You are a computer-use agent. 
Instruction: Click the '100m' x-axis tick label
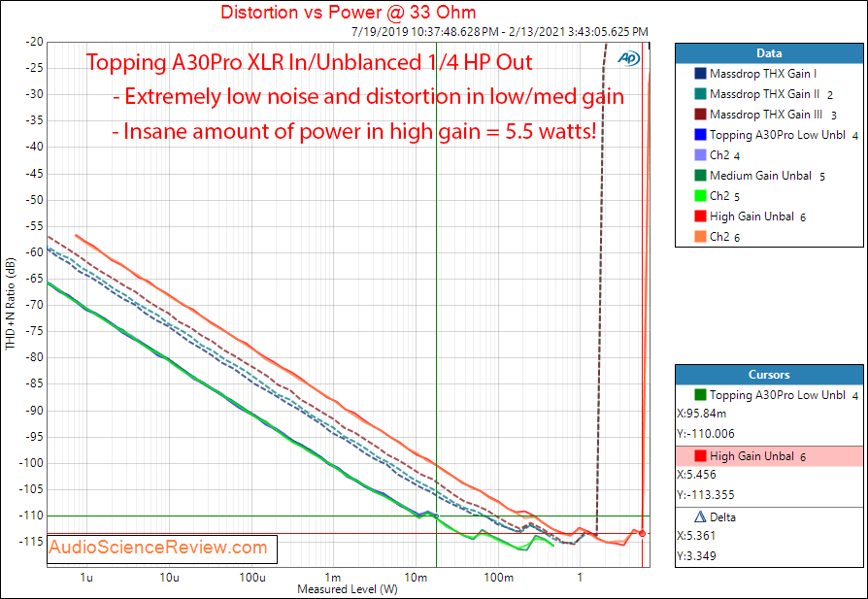click(x=498, y=578)
